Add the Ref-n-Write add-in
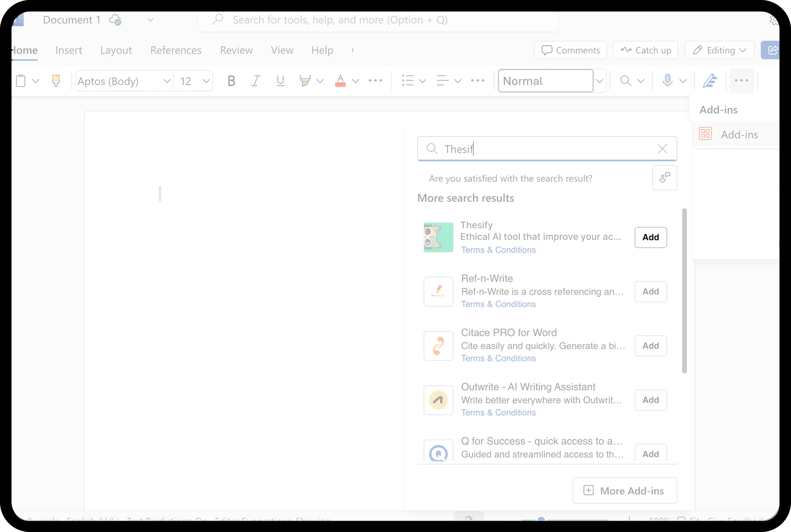Screen dimensions: 791x532 (x=651, y=291)
